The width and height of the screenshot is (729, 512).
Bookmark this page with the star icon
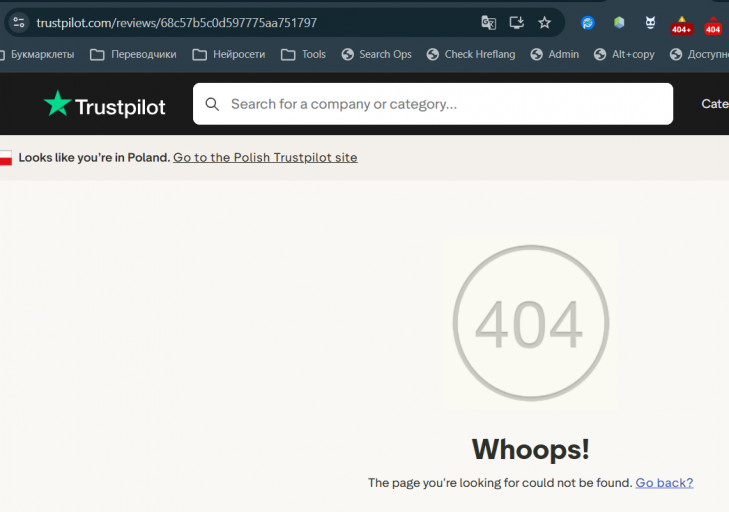pyautogui.click(x=544, y=22)
